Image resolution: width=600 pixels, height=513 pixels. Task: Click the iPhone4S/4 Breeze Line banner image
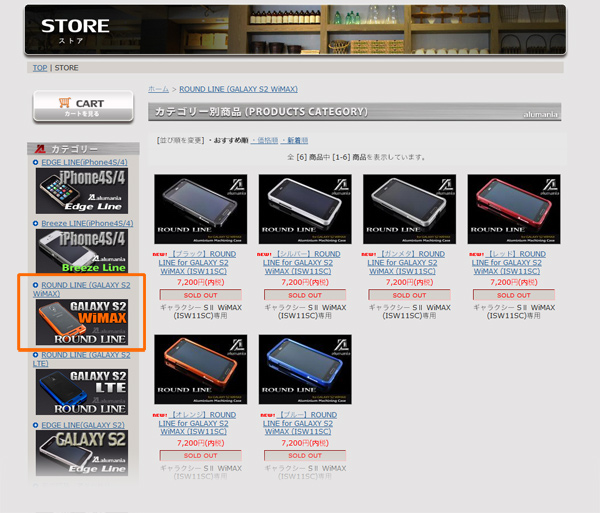(x=82, y=251)
